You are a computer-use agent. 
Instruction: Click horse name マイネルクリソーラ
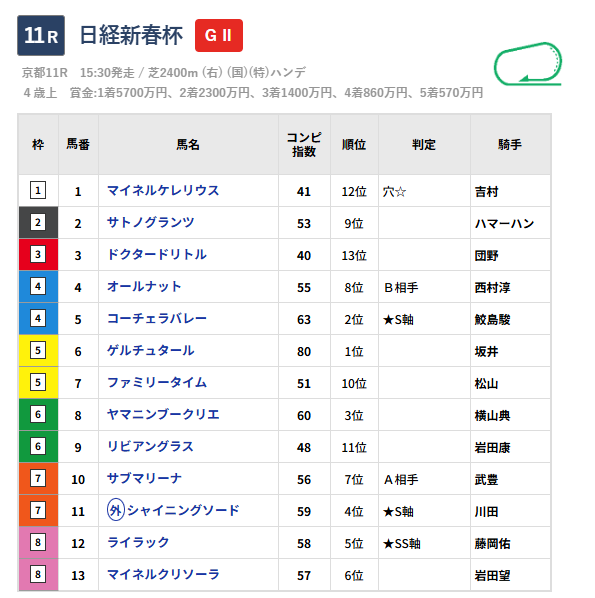point(163,574)
